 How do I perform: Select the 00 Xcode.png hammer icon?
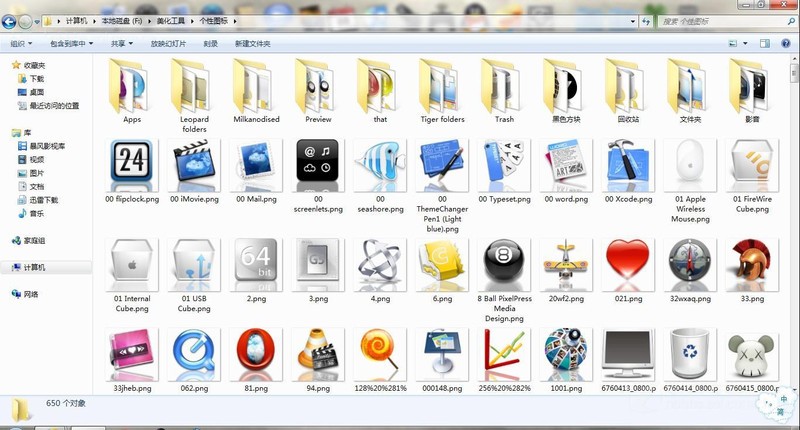coord(629,162)
